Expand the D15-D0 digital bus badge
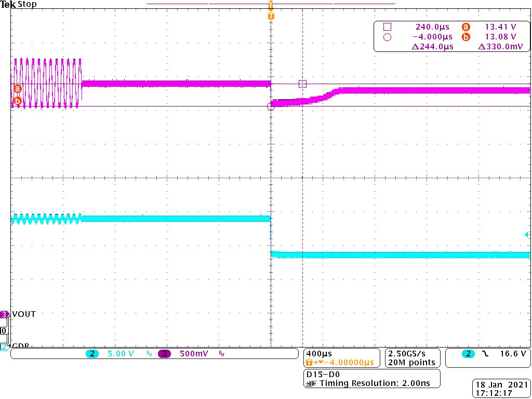This screenshot has height=399, width=532. coord(316,374)
